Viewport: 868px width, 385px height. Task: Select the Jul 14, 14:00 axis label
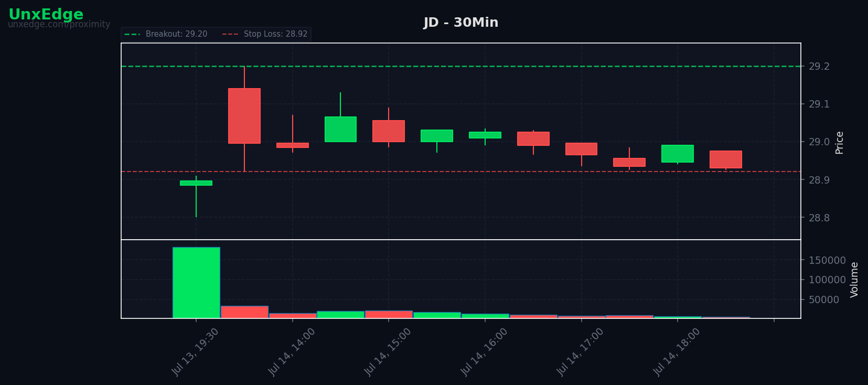(292, 351)
